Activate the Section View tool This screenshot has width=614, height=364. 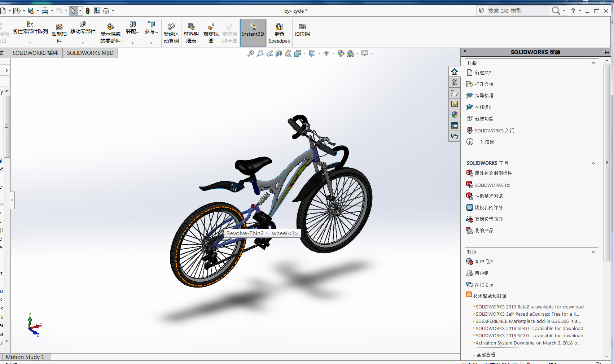click(279, 53)
